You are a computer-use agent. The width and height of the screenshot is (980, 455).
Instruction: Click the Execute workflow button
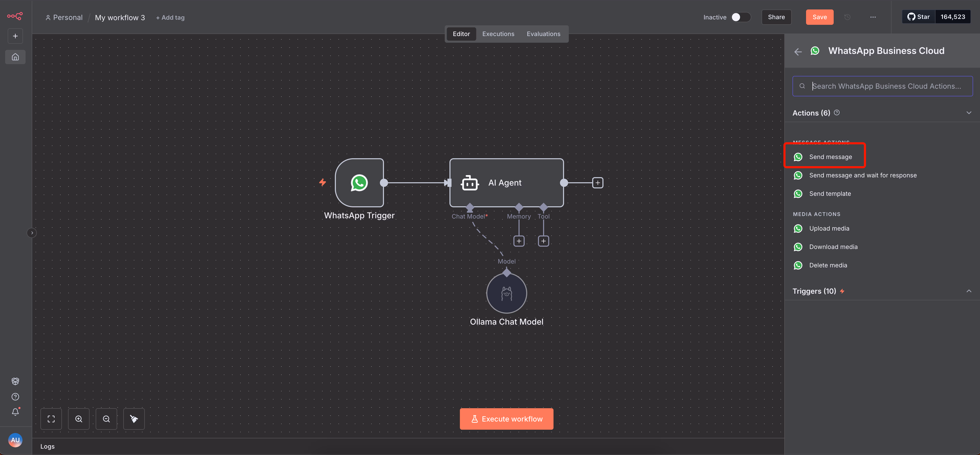coord(506,419)
